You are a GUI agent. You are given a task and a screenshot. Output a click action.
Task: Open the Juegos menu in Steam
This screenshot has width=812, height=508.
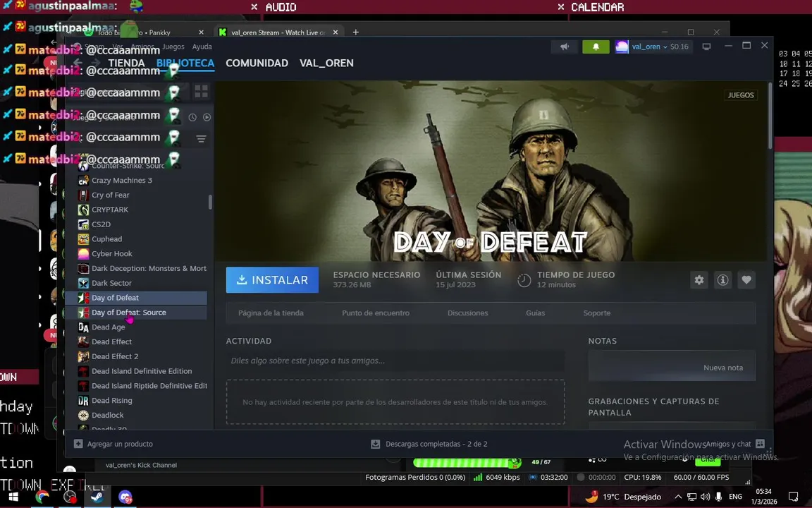(173, 47)
